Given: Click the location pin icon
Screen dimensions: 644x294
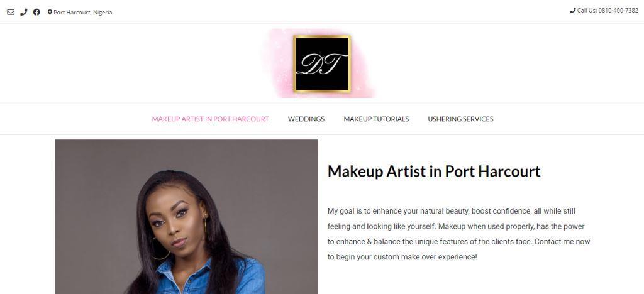Looking at the screenshot, I should coord(50,13).
